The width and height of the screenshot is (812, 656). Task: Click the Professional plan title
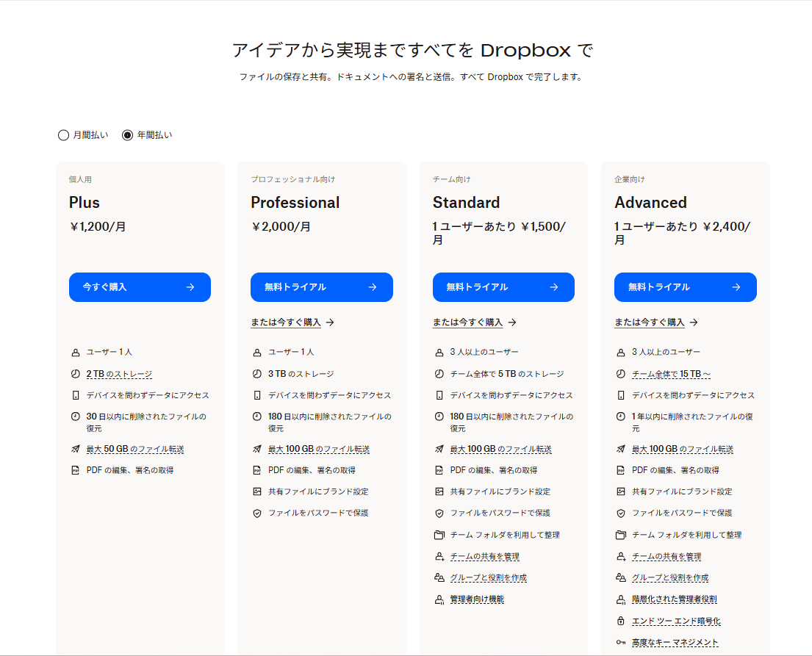(295, 203)
